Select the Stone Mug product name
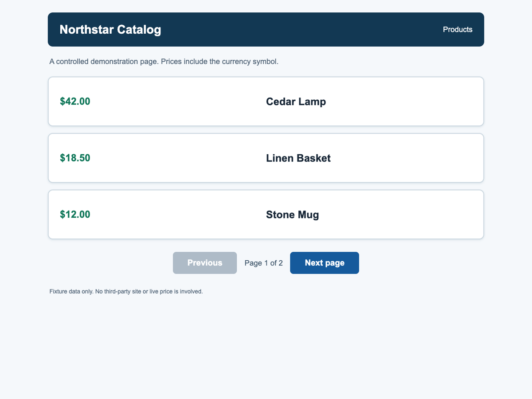 (x=293, y=215)
